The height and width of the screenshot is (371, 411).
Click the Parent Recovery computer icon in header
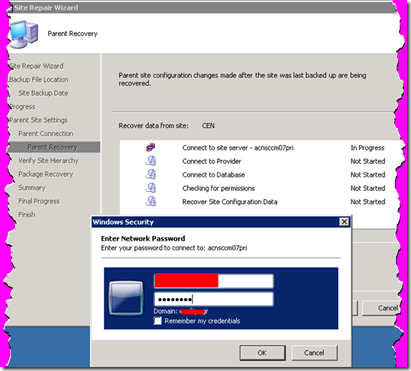[x=24, y=34]
